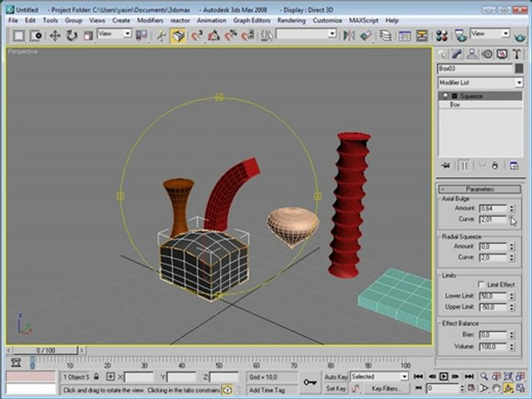Open the Reference Coordinate System View dropdown
532x399 pixels.
coord(114,34)
